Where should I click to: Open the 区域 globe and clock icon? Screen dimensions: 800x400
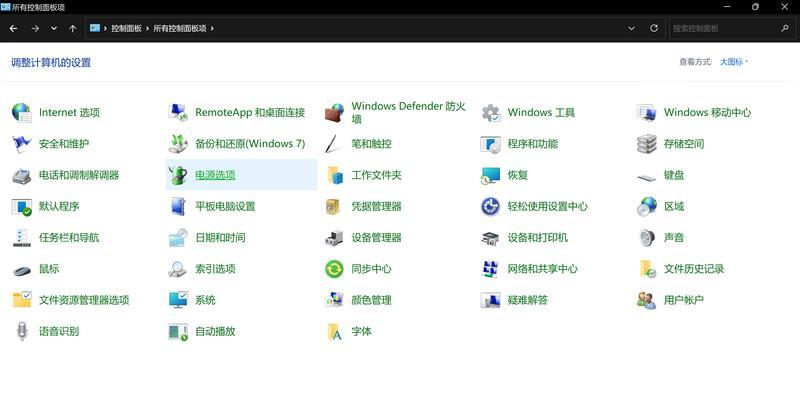[x=647, y=207]
